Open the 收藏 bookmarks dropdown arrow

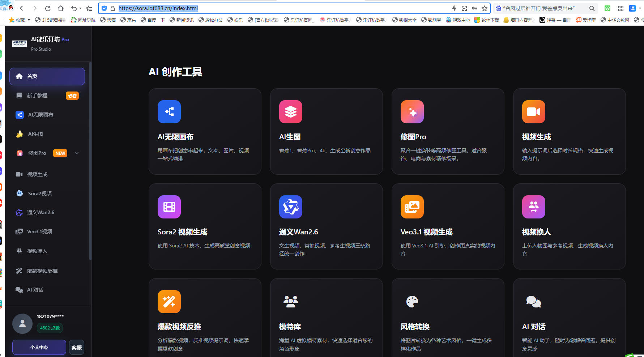click(29, 20)
